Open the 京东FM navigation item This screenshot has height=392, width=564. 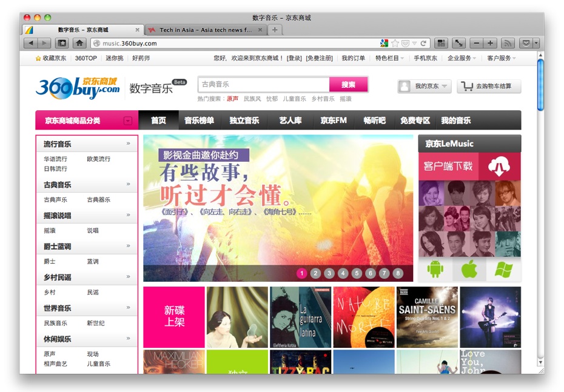[x=334, y=121]
